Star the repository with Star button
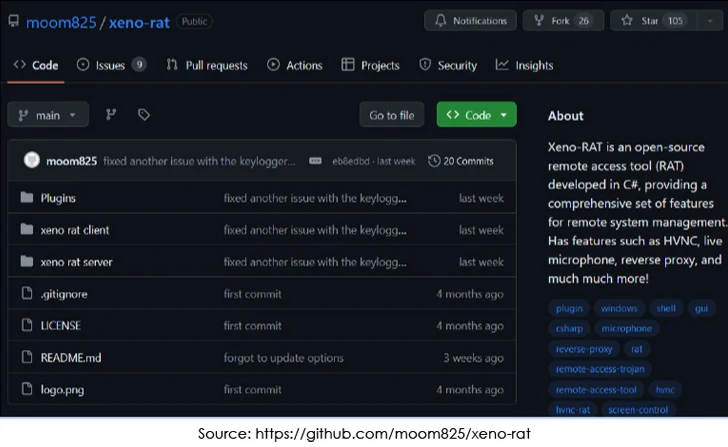728x447 pixels. click(x=654, y=21)
